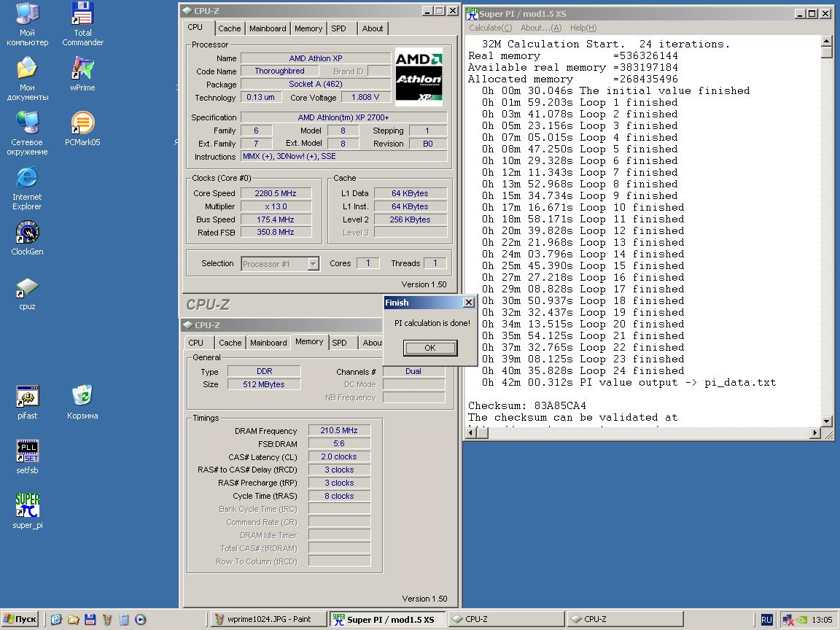Click the Loop 24 finished line
The image size is (840, 630).
click(583, 370)
